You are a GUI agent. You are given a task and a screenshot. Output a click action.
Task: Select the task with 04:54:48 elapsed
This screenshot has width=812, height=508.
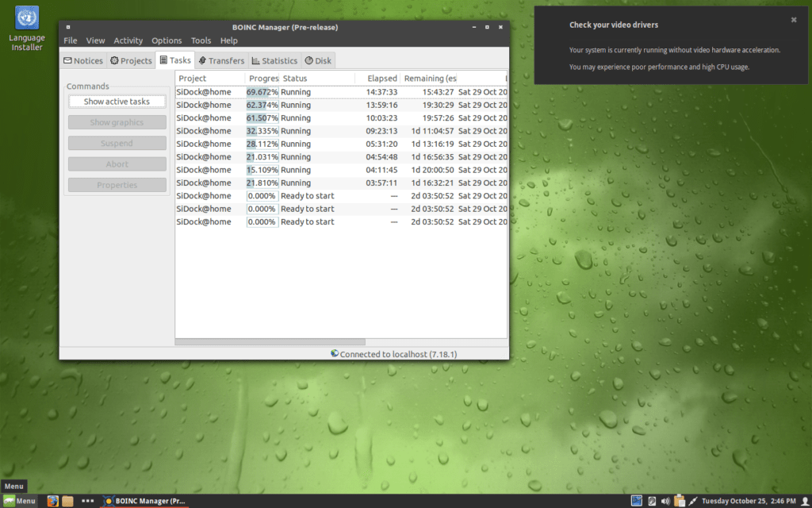341,156
